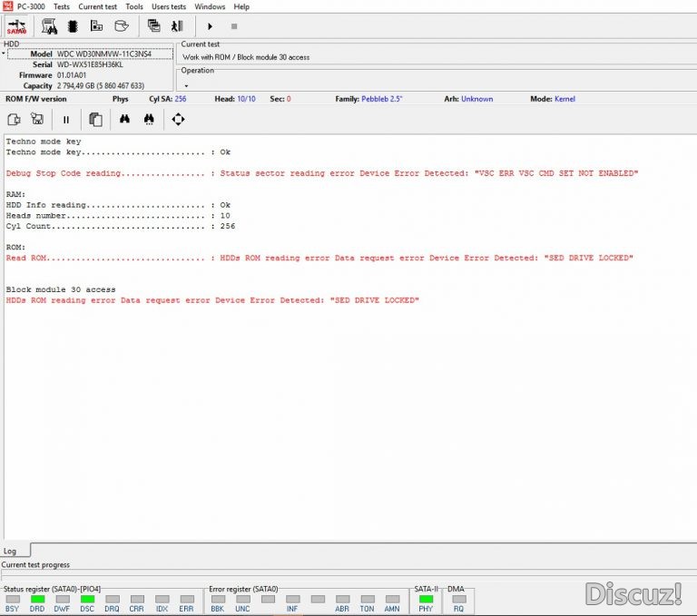This screenshot has width=697, height=616.
Task: Open the PC-3000 menu
Action: [x=31, y=6]
